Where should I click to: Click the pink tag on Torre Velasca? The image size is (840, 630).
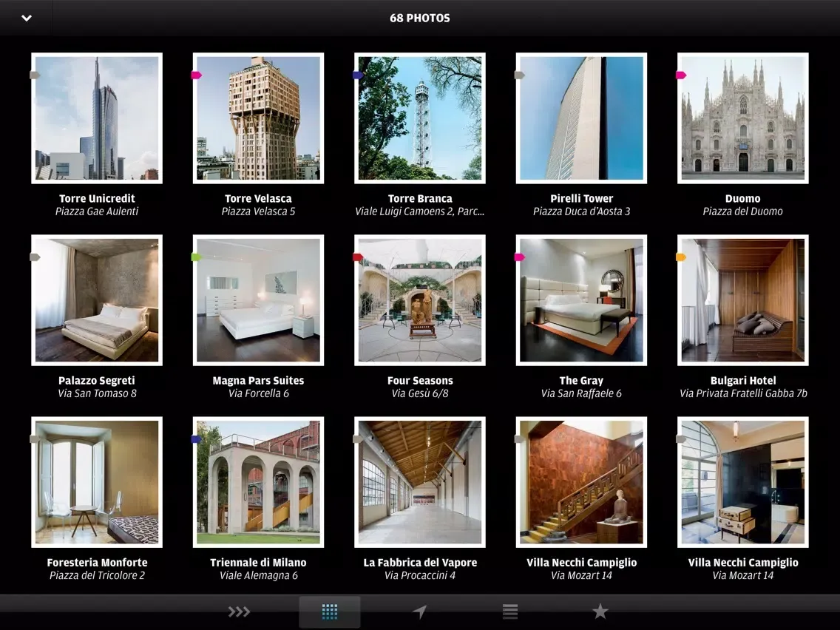click(x=197, y=75)
